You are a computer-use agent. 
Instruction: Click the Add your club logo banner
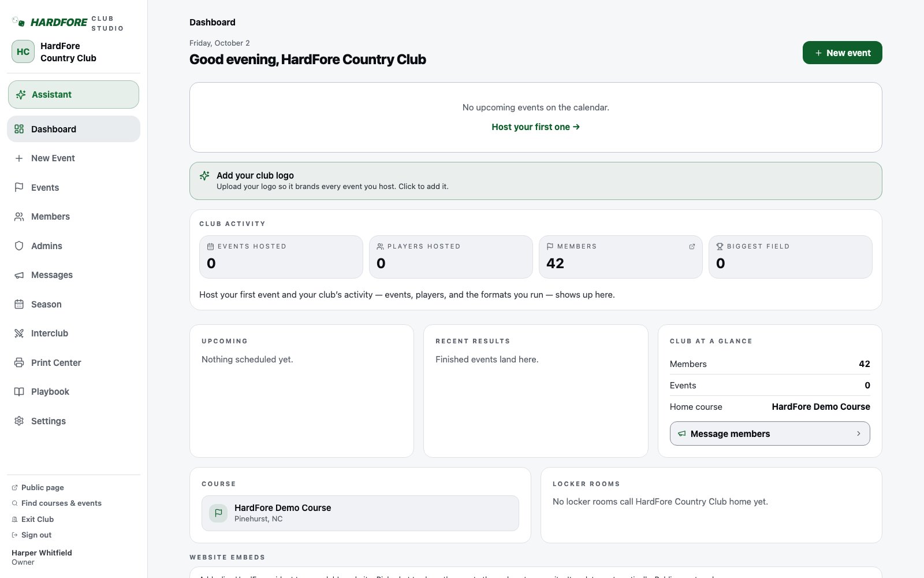pyautogui.click(x=535, y=181)
